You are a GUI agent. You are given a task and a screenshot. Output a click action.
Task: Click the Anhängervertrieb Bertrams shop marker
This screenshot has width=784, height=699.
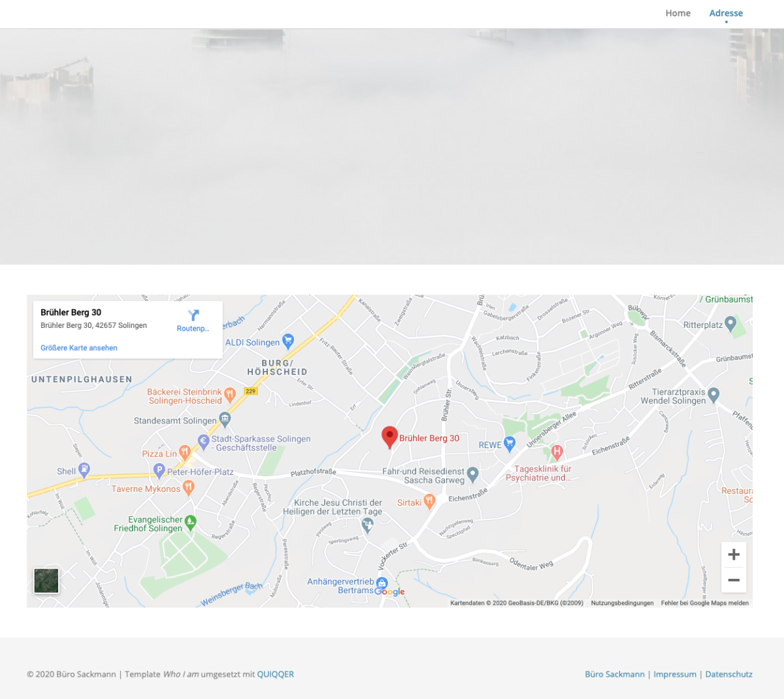pos(382,584)
